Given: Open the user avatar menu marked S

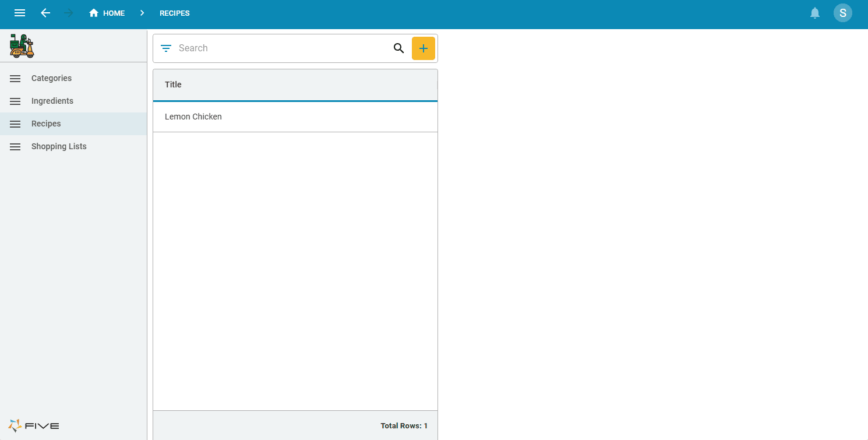Looking at the screenshot, I should (843, 13).
